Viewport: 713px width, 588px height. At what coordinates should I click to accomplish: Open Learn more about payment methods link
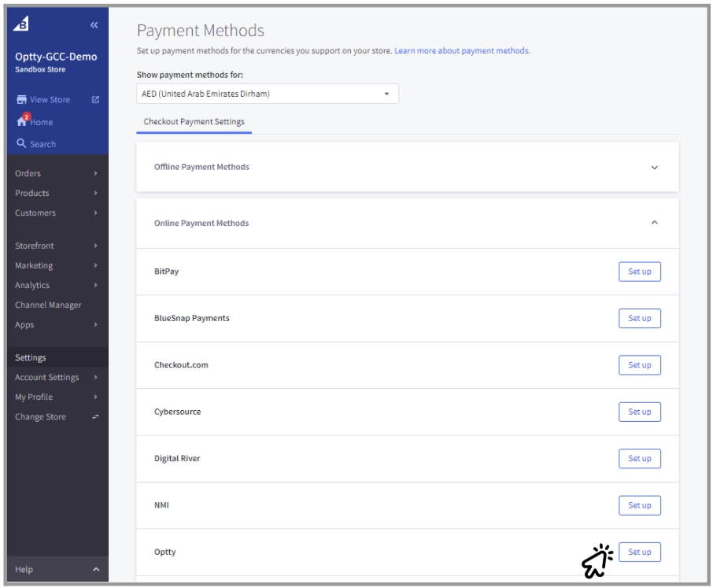pyautogui.click(x=462, y=50)
